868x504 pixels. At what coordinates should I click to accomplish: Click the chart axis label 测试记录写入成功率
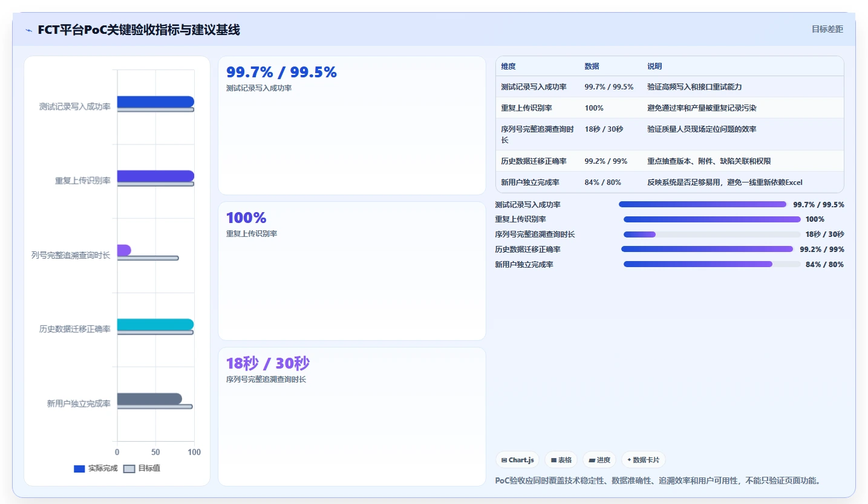point(75,107)
